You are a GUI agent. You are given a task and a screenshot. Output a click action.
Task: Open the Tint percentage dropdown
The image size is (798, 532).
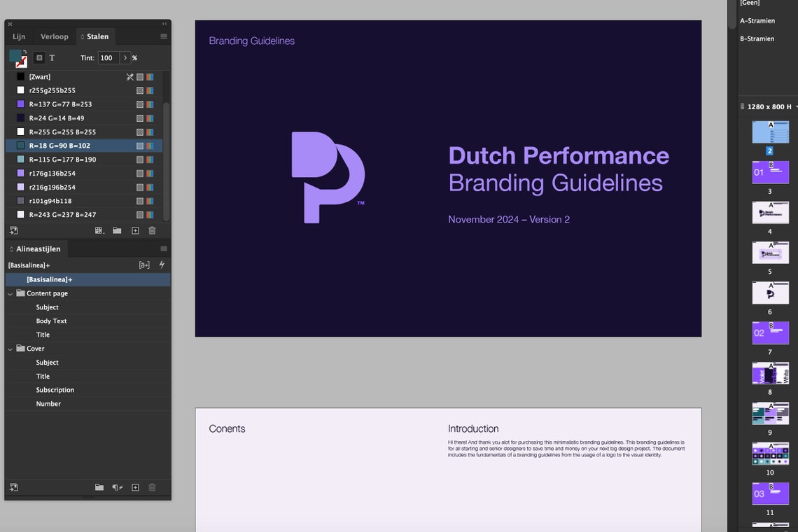(x=124, y=57)
